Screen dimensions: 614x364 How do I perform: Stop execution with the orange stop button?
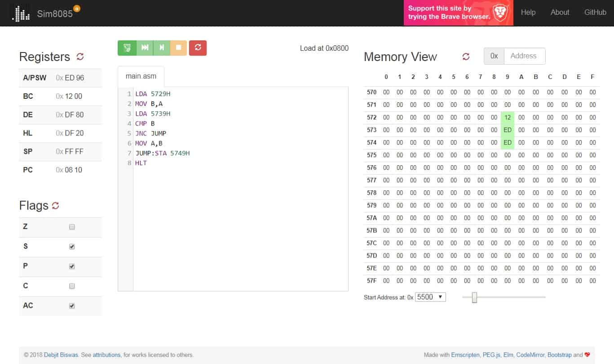point(178,48)
